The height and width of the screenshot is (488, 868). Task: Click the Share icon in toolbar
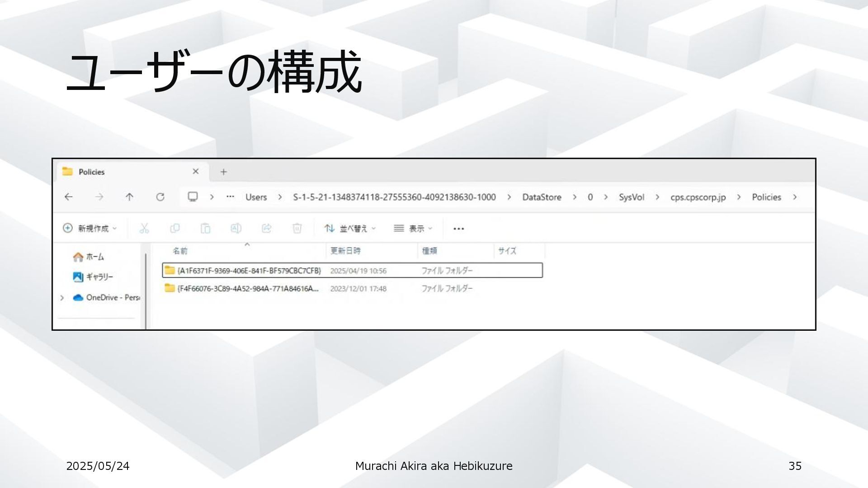pos(266,229)
